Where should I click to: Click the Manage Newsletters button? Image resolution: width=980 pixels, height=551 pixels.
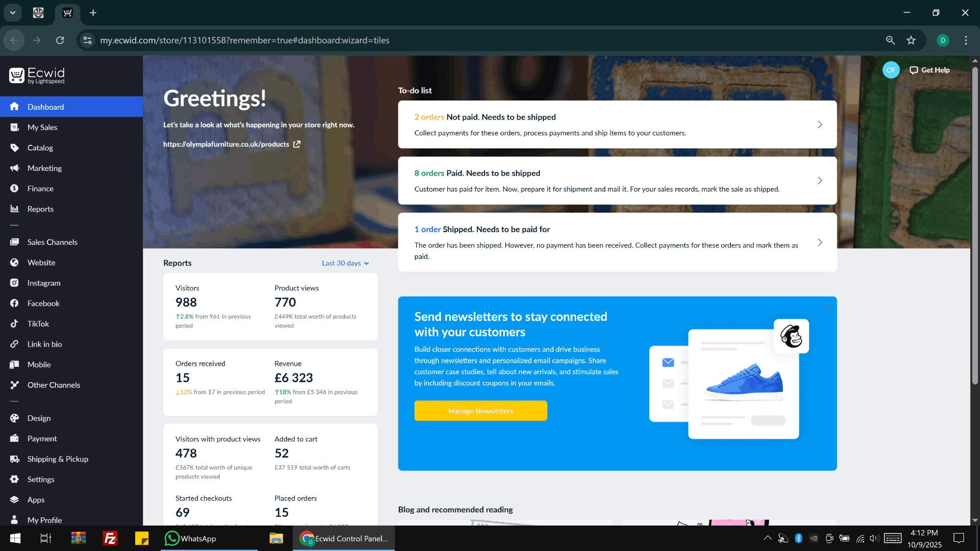[480, 411]
